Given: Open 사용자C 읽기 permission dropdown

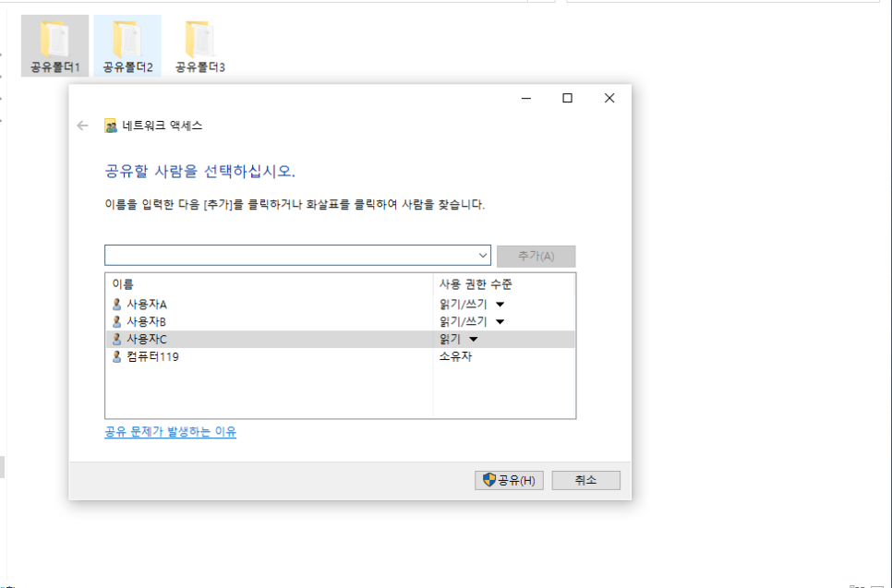Looking at the screenshot, I should (x=473, y=340).
